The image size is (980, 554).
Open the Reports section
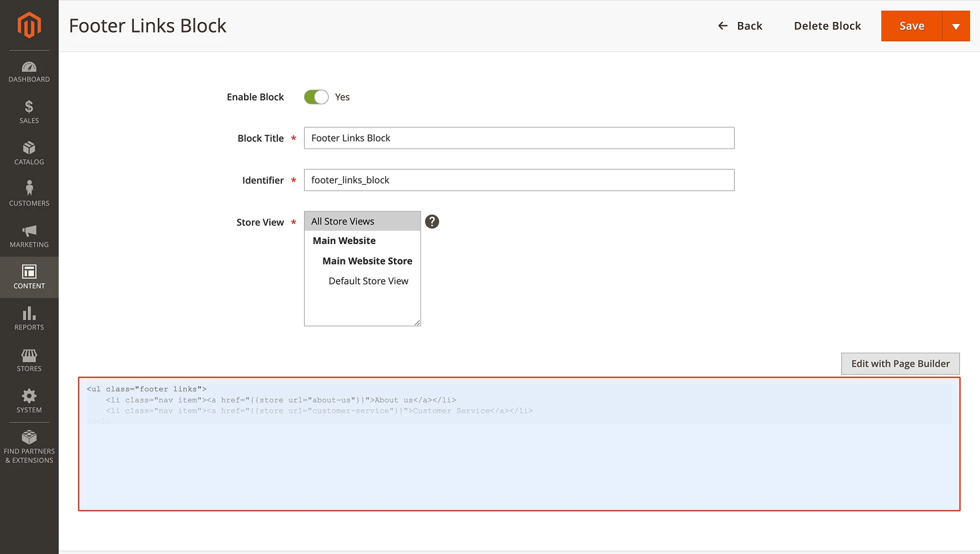click(29, 319)
